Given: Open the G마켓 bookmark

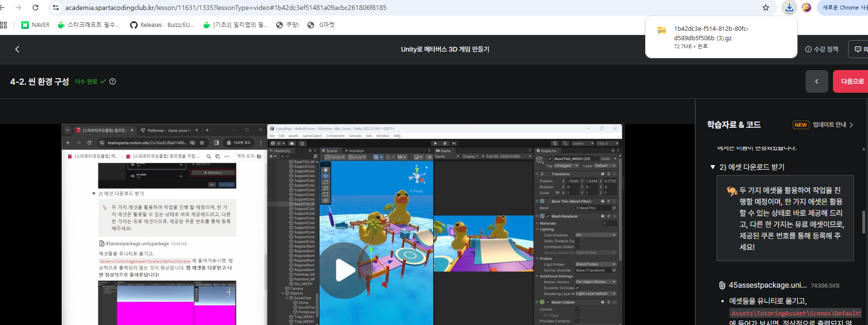Looking at the screenshot, I should click(321, 25).
